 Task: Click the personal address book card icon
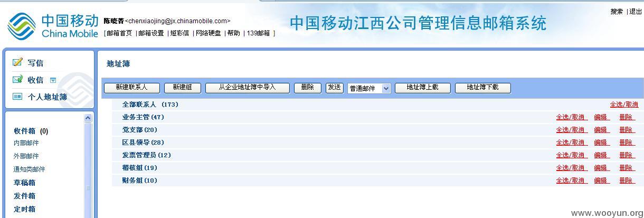(x=18, y=97)
